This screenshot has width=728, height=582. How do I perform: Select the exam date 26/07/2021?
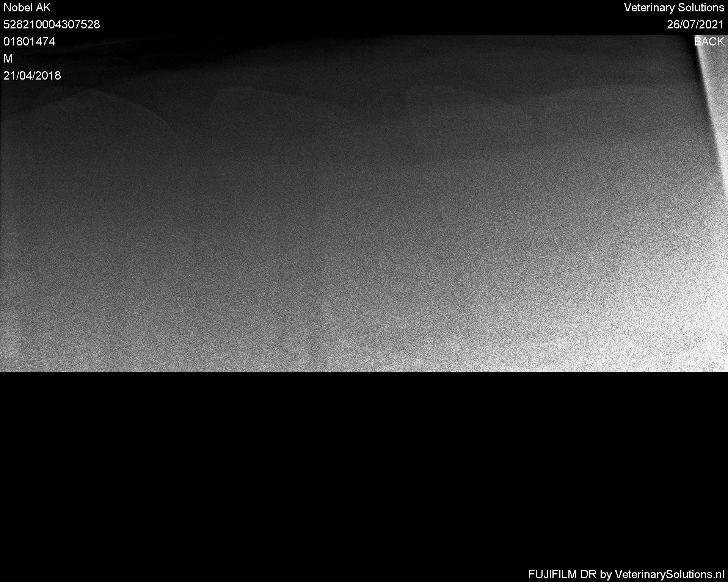pyautogui.click(x=695, y=25)
